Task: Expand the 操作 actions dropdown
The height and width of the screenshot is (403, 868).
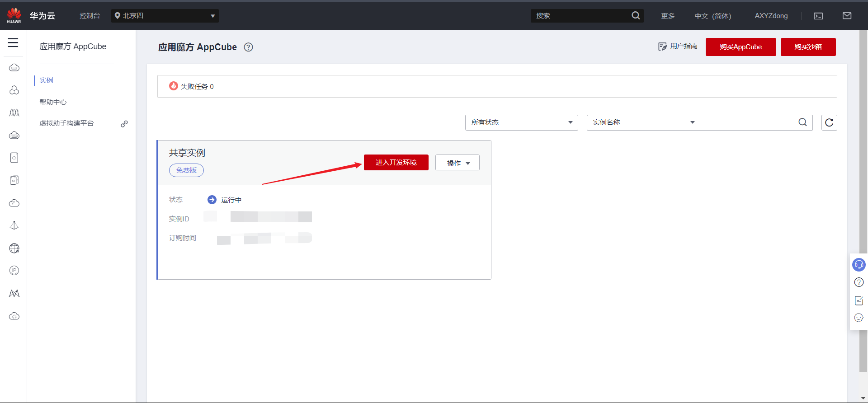Action: click(x=458, y=163)
